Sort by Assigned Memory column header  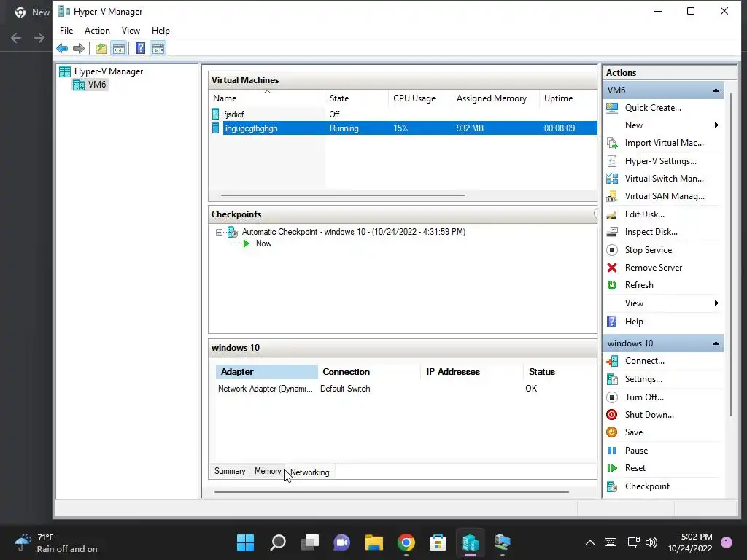[495, 98]
